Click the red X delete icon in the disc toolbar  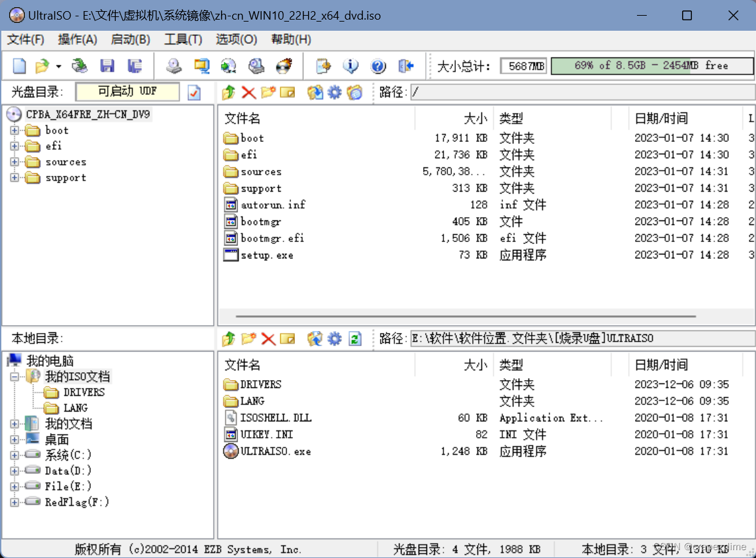(x=249, y=92)
